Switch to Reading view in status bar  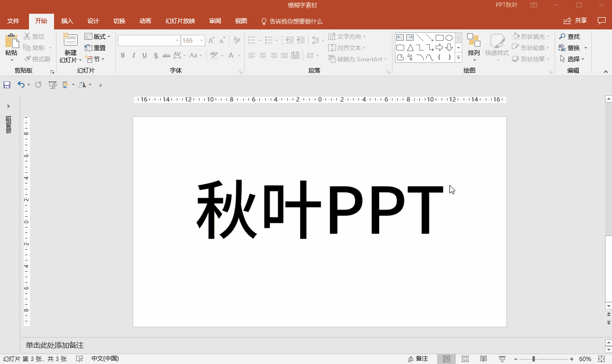point(483,359)
